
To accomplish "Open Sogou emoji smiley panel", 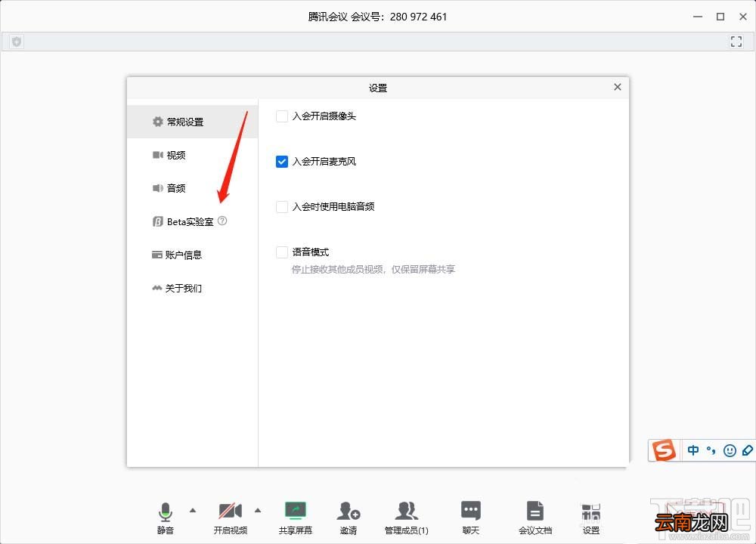I will 730,450.
